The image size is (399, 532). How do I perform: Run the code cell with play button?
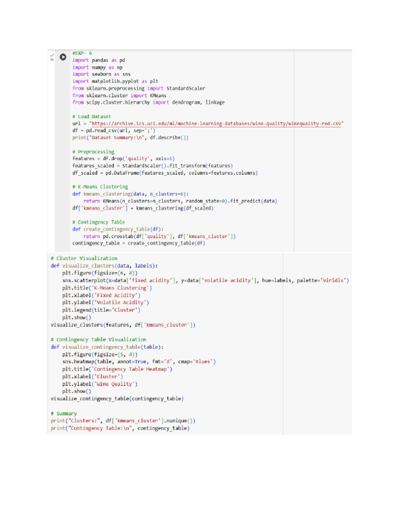63,57
